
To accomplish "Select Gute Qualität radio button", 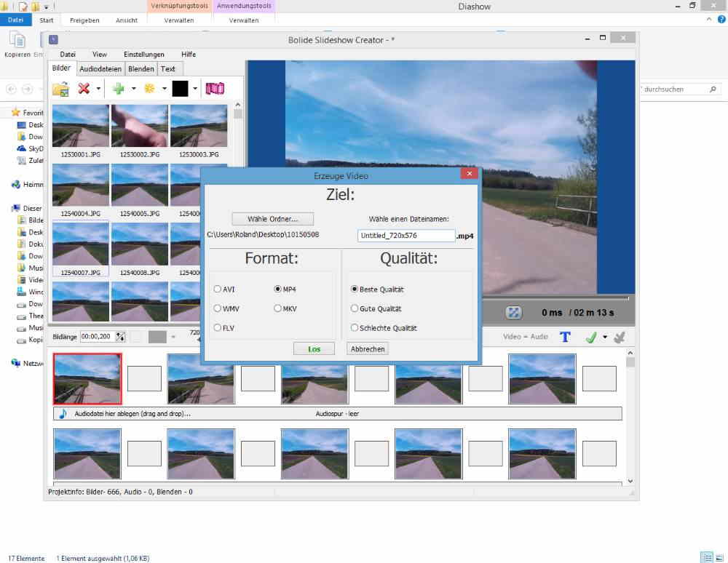I will [x=355, y=308].
